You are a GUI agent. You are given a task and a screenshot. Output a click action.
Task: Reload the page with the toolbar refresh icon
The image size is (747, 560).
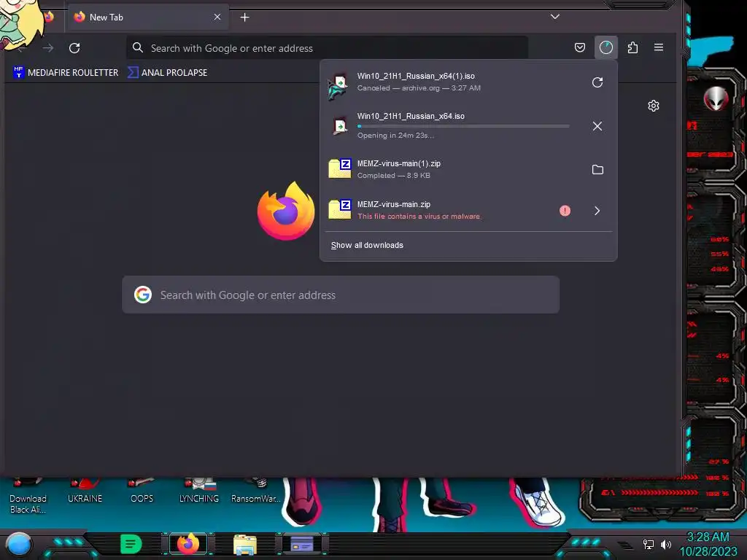pyautogui.click(x=74, y=48)
